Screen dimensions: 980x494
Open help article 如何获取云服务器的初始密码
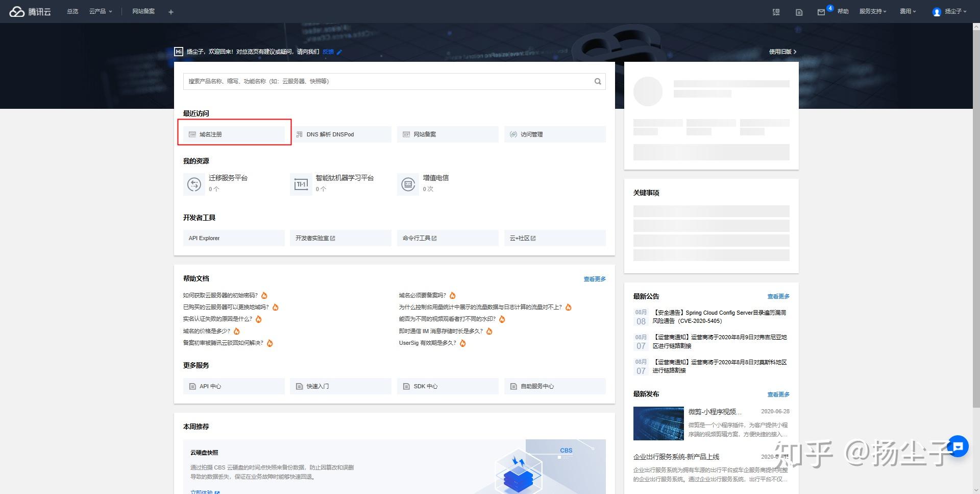(220, 295)
